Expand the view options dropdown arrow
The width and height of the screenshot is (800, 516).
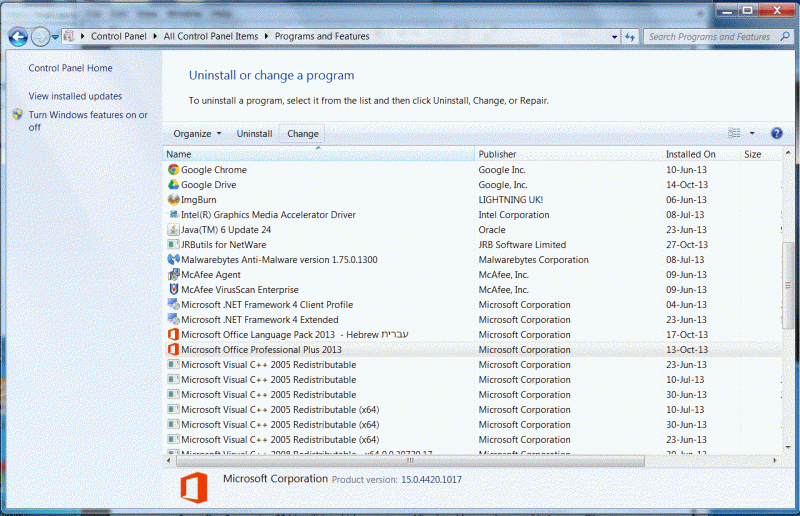[x=752, y=134]
